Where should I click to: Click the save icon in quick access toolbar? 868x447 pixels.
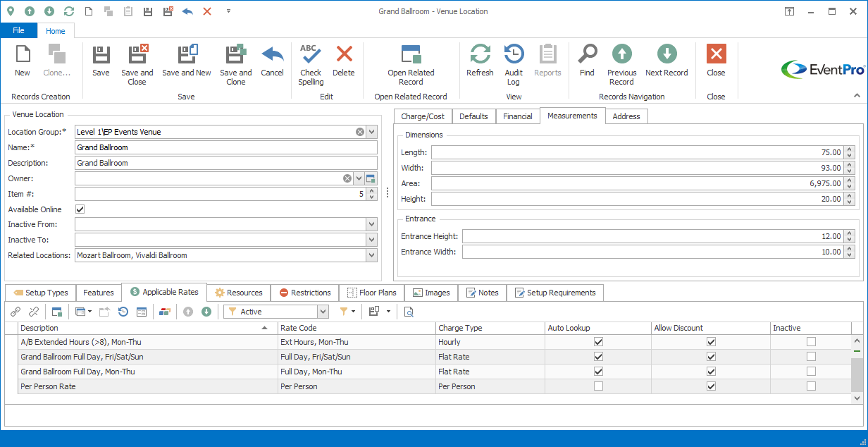click(x=147, y=11)
